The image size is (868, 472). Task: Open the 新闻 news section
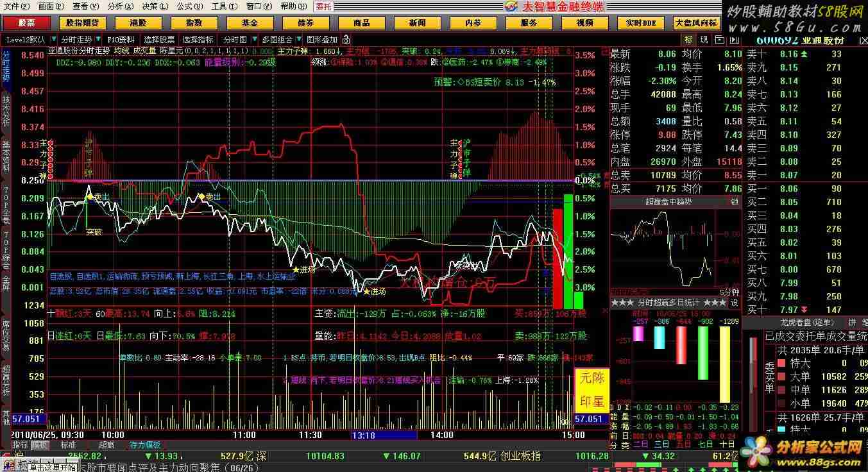coord(417,22)
